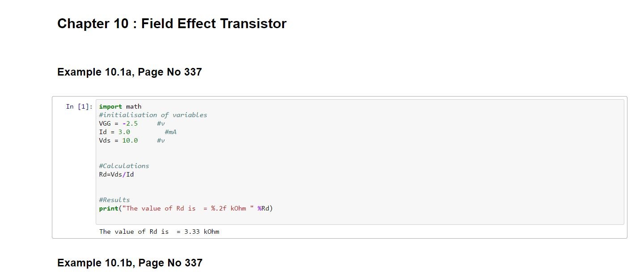Select the In [1] cell prompt
The width and height of the screenshot is (644, 274).
point(79,106)
